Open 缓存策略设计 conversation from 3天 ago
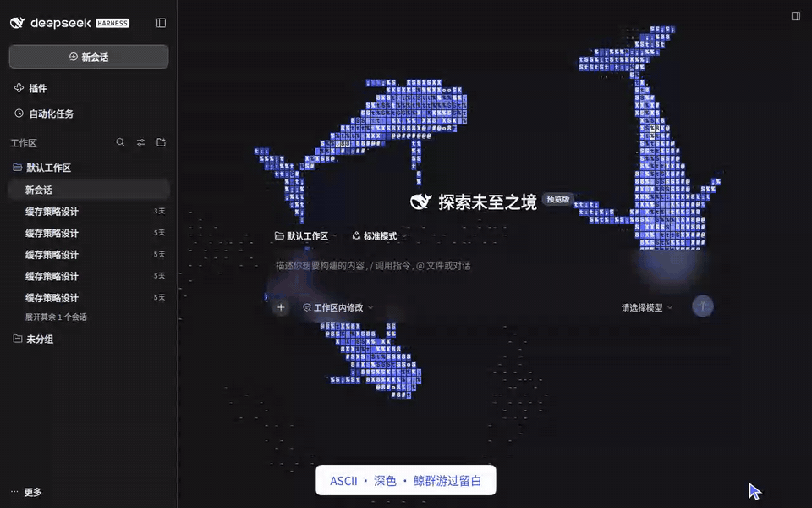 click(89, 212)
